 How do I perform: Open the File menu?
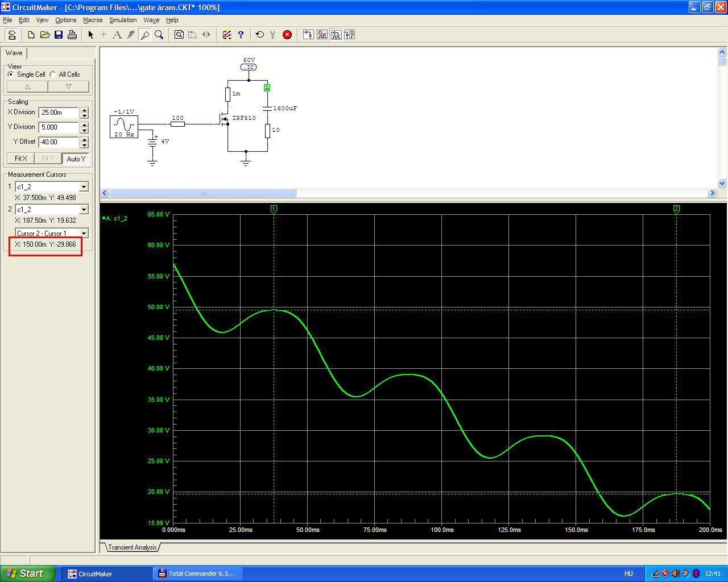coord(7,20)
